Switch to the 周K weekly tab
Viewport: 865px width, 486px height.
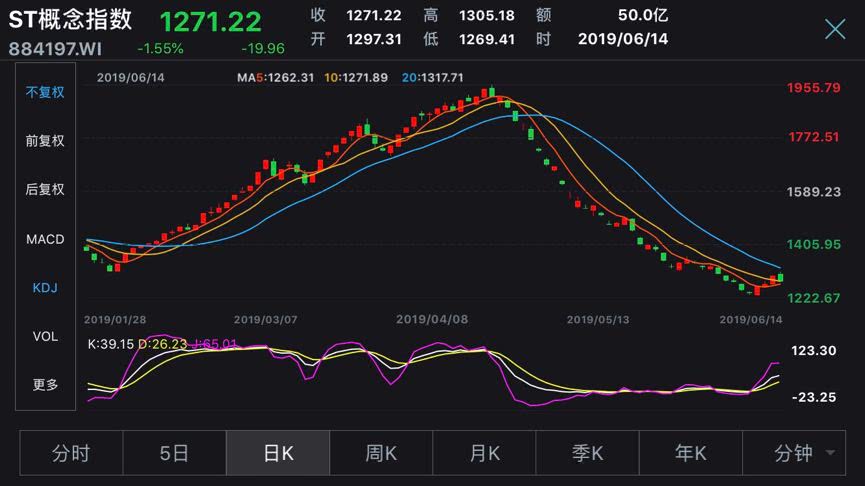click(381, 453)
